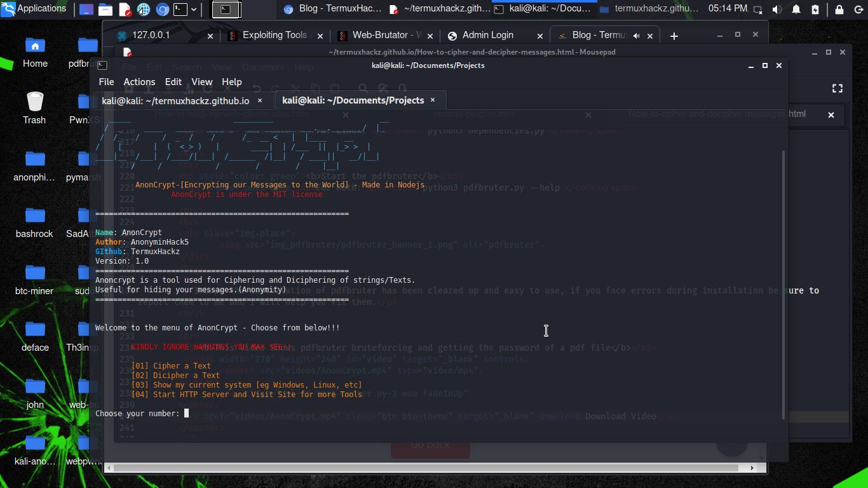Open the Trash desktop icon
The width and height of the screenshot is (868, 488).
pos(34,108)
